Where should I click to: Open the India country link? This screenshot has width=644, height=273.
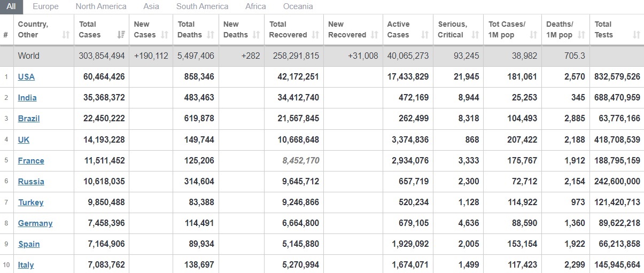pyautogui.click(x=27, y=98)
